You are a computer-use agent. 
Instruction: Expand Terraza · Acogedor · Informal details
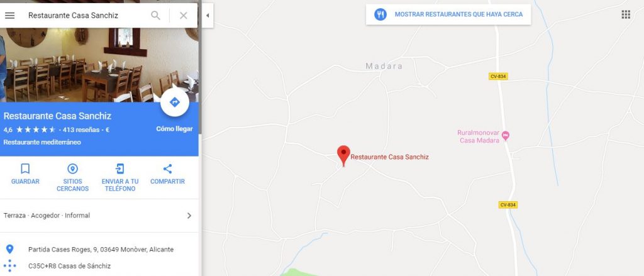(x=99, y=216)
